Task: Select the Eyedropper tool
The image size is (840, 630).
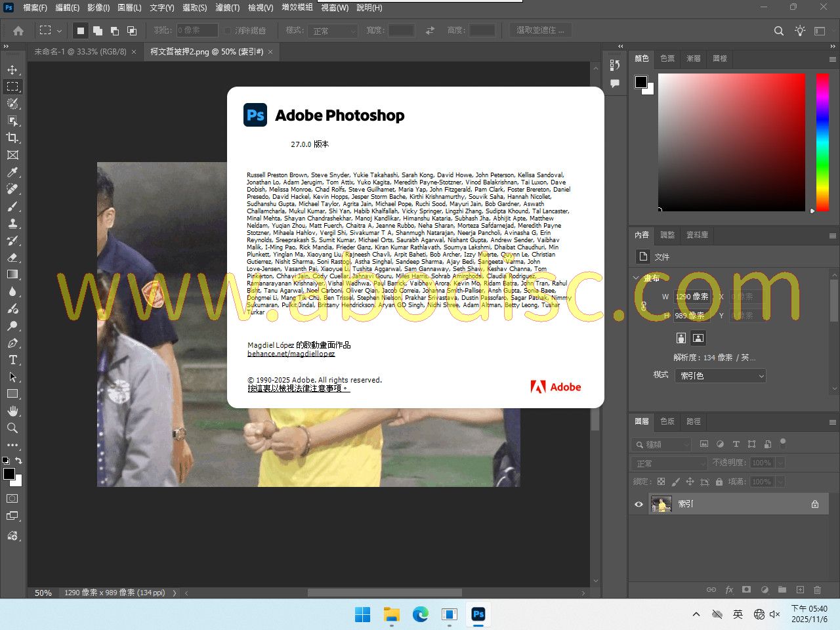Action: (x=12, y=172)
